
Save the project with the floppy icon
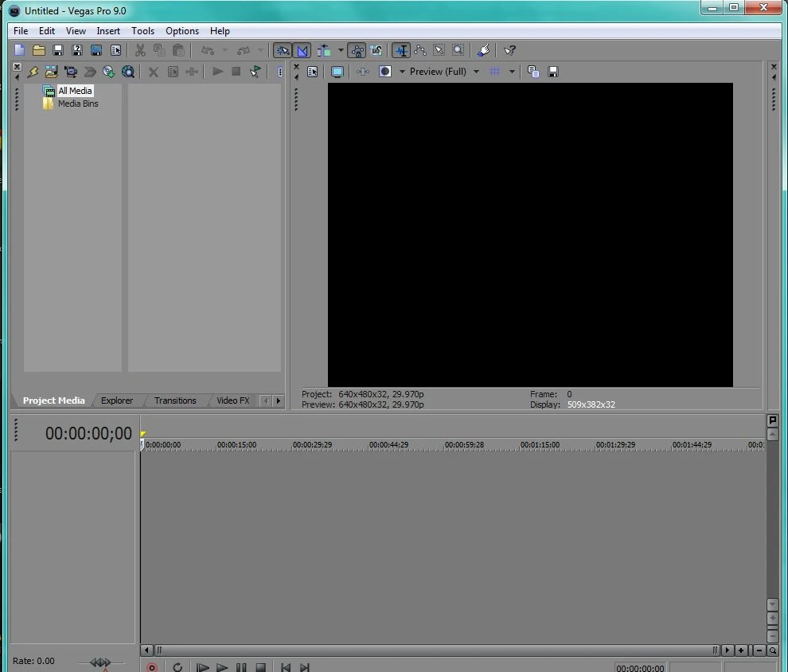point(58,50)
